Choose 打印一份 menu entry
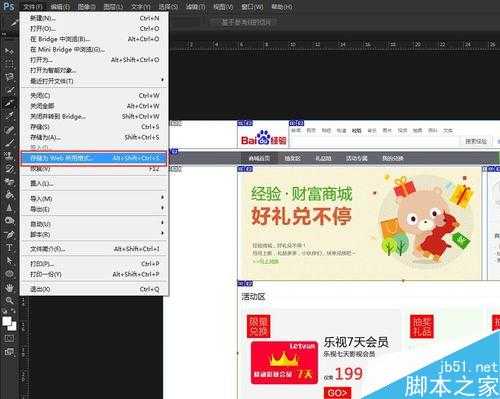 coord(94,274)
